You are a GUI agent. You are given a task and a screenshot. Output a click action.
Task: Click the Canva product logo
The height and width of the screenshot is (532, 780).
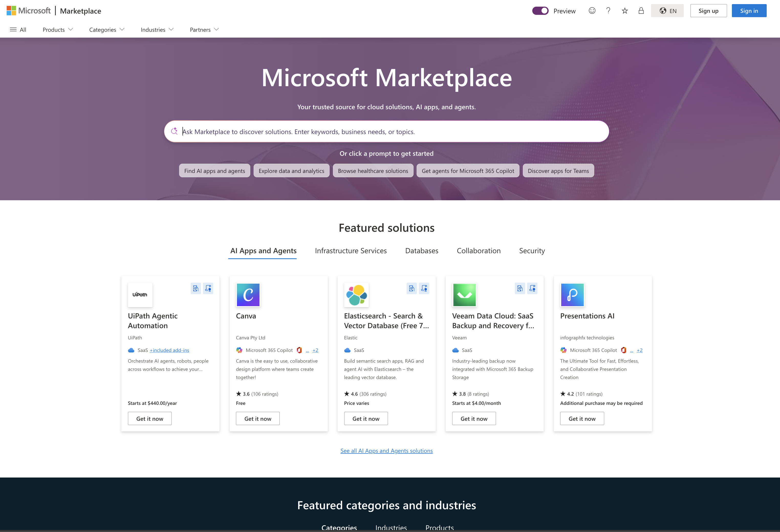coord(248,295)
